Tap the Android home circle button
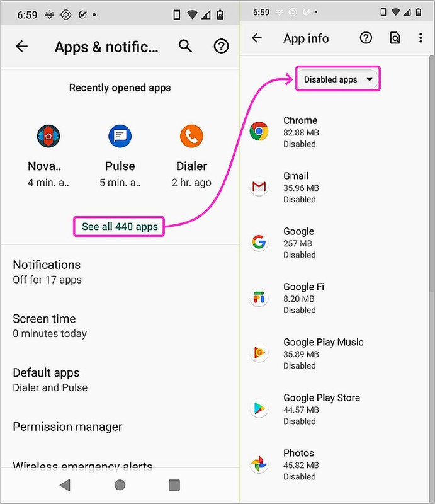Image resolution: width=435 pixels, height=504 pixels. tap(120, 485)
